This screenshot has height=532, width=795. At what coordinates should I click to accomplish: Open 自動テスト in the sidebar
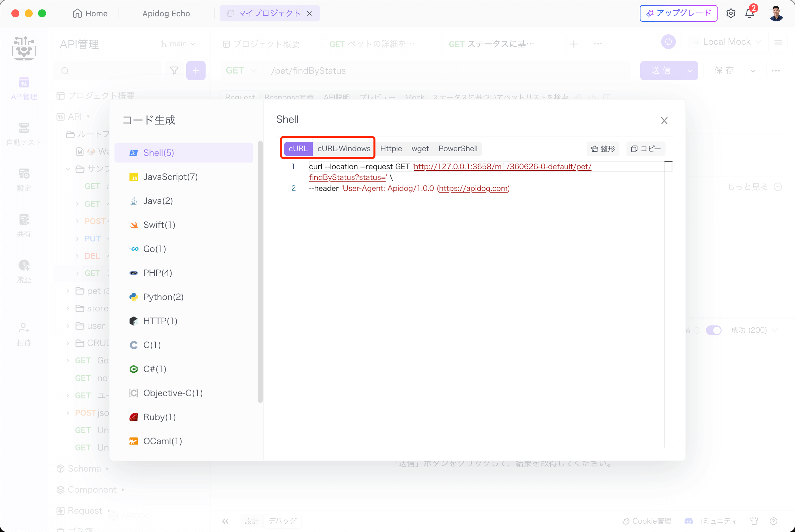(24, 135)
